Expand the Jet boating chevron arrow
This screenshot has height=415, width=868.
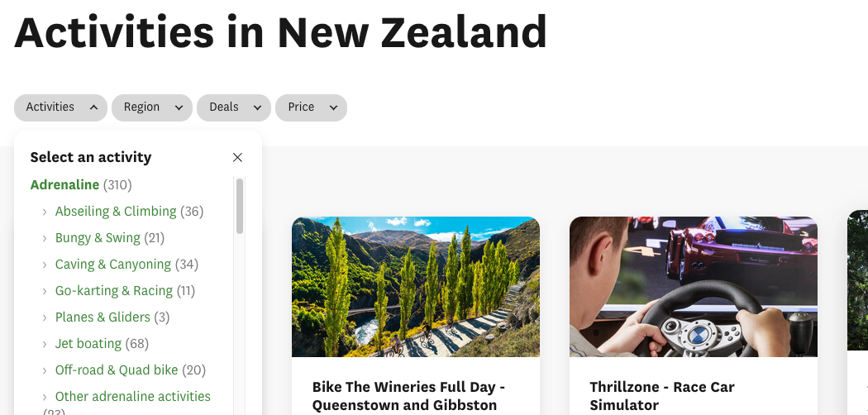(x=45, y=344)
